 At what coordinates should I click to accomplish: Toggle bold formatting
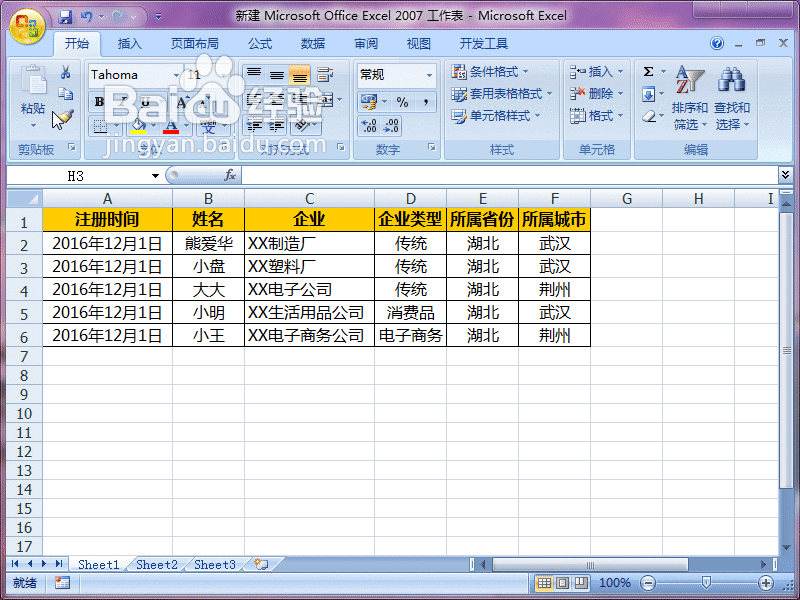97,101
